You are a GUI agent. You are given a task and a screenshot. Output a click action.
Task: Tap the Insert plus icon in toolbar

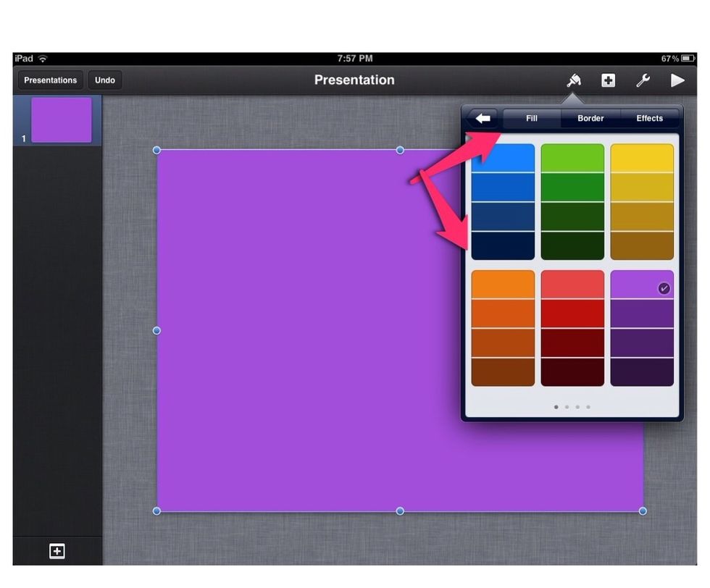[x=609, y=80]
